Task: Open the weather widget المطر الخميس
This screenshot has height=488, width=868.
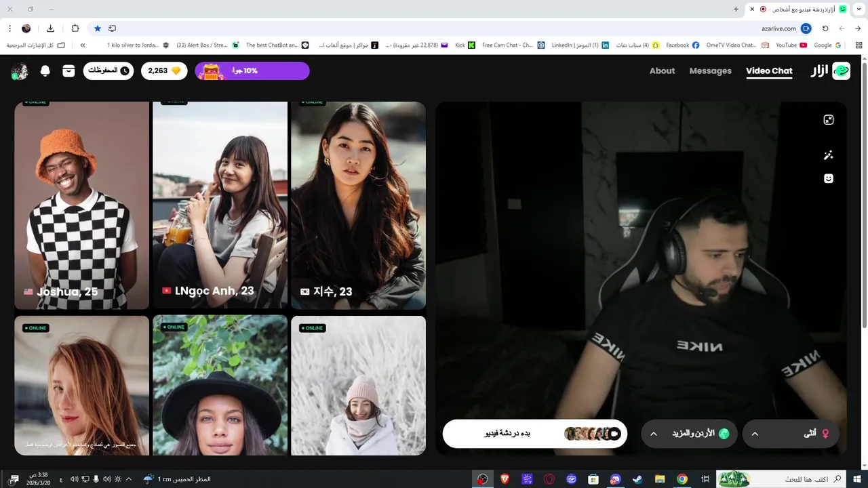Action: (x=177, y=479)
